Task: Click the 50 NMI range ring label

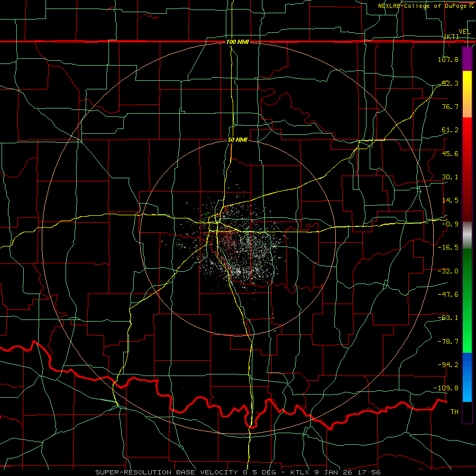Action: point(237,140)
